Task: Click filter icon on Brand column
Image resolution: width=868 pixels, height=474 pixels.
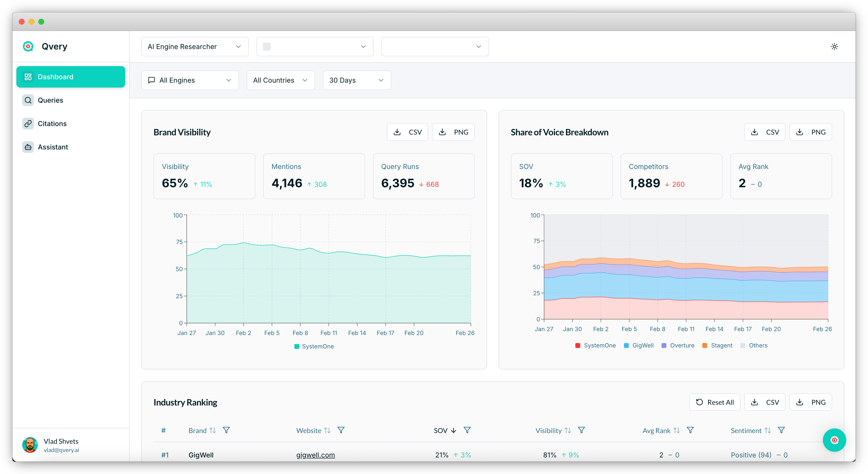Action: click(x=227, y=430)
